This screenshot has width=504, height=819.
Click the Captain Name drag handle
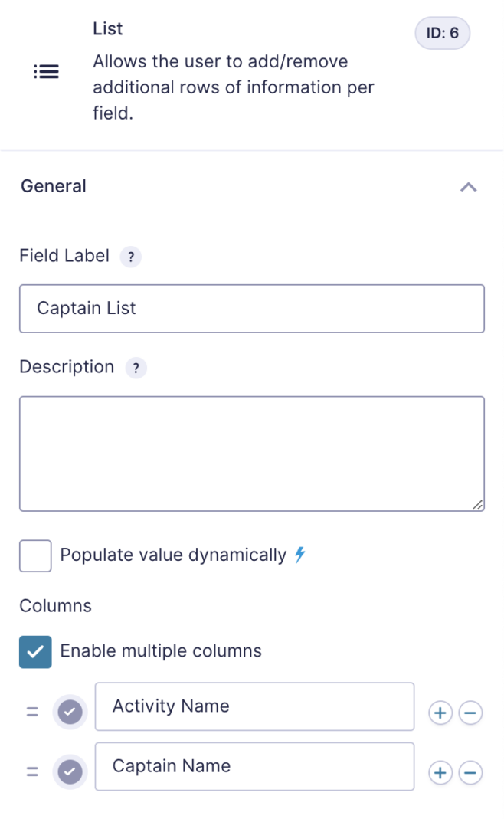click(32, 771)
